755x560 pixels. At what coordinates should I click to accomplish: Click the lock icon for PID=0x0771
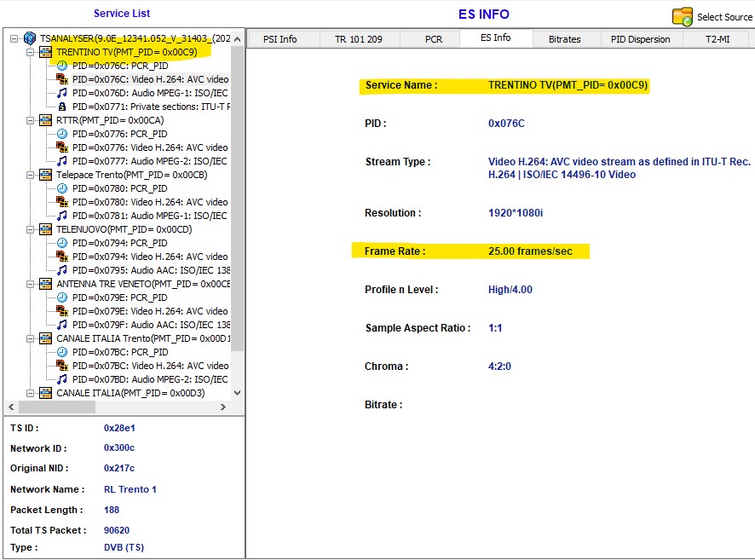point(62,107)
